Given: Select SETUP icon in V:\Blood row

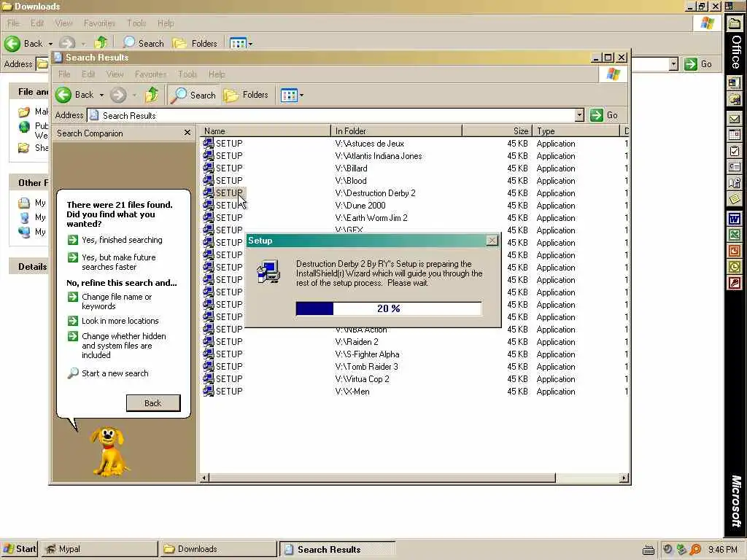Looking at the screenshot, I should tap(208, 181).
